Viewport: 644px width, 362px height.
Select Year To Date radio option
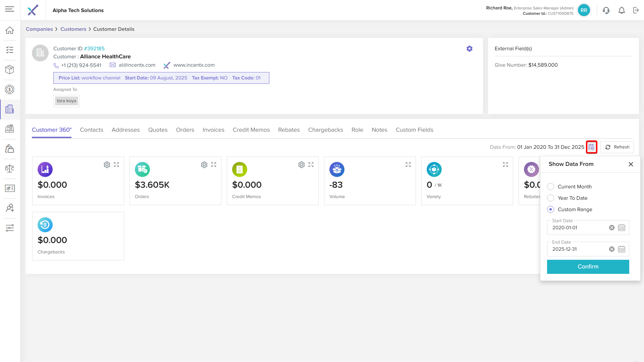click(x=550, y=198)
